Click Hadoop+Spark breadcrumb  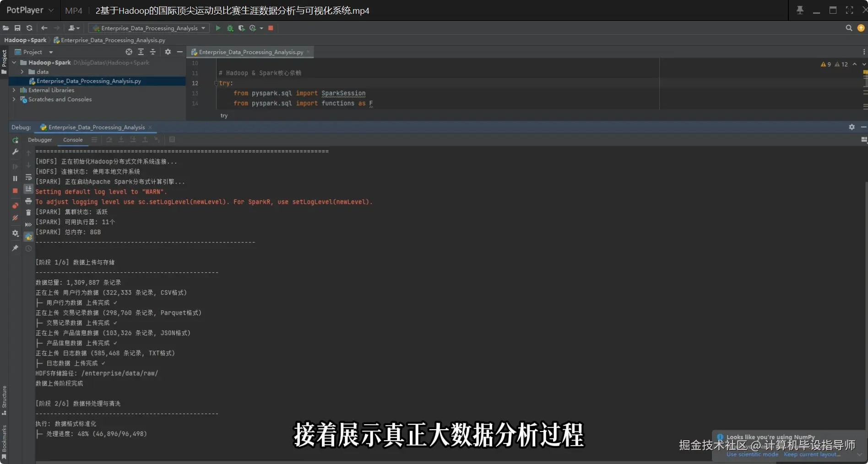click(x=25, y=40)
